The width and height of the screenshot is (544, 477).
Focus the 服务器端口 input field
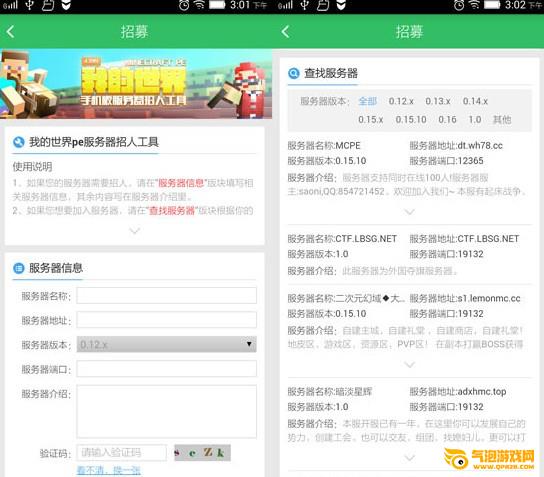pos(167,368)
